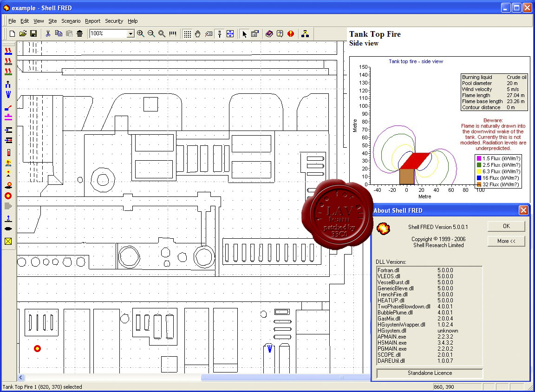Click the Standalone Licence field
This screenshot has height=392, width=535.
pos(430,373)
